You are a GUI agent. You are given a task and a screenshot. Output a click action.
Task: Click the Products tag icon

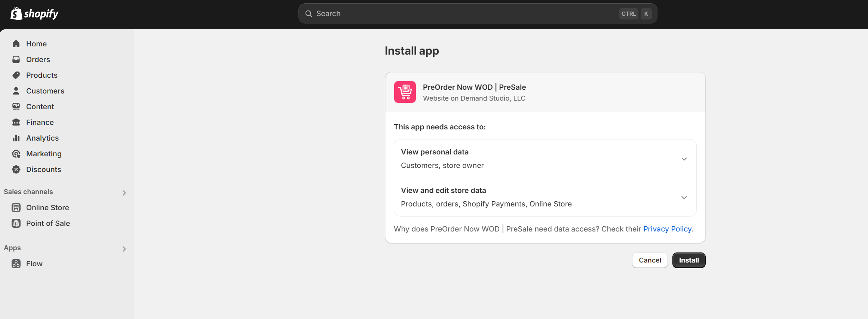tap(16, 75)
